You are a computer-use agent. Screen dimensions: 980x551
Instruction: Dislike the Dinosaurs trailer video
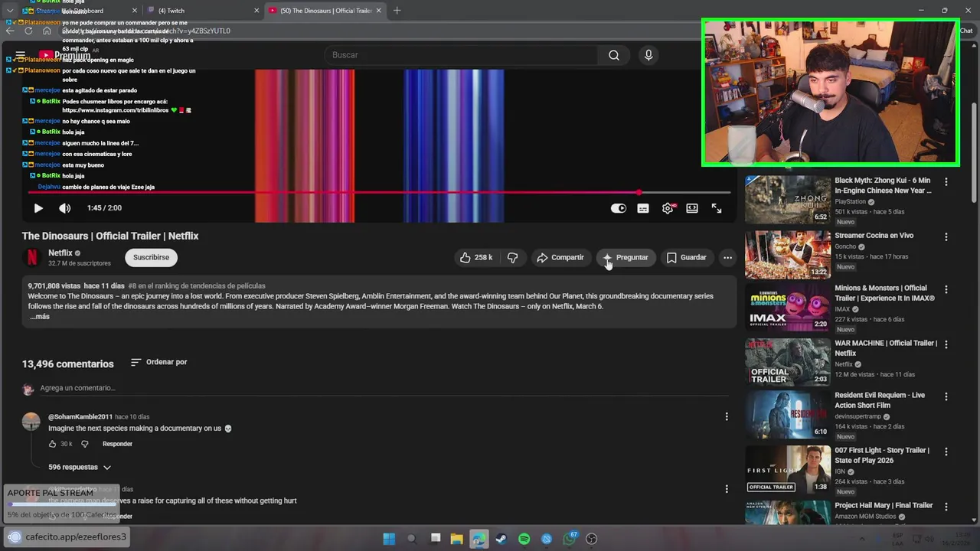pyautogui.click(x=512, y=257)
